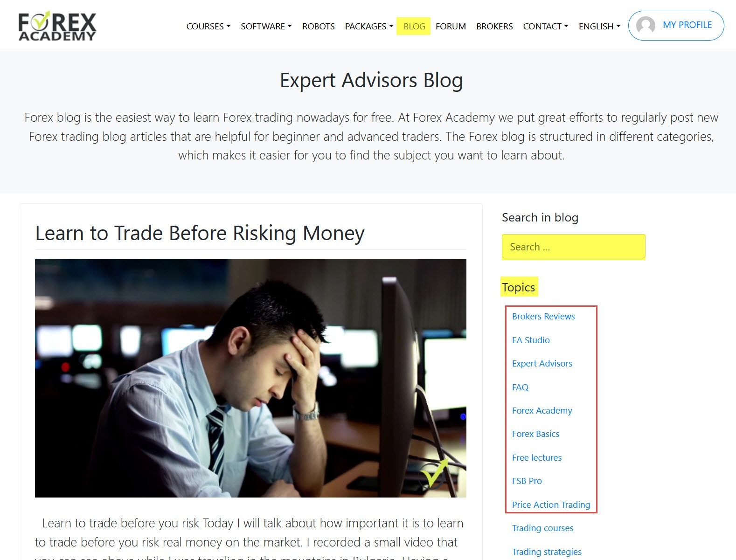View the Price Action Trading topic
Screen dimensions: 736x560
(x=551, y=505)
